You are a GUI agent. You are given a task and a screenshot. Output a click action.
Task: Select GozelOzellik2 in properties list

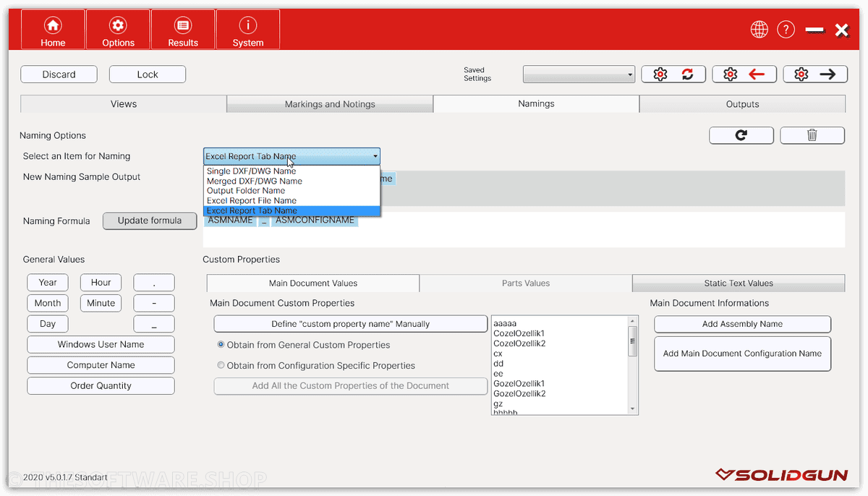(519, 393)
